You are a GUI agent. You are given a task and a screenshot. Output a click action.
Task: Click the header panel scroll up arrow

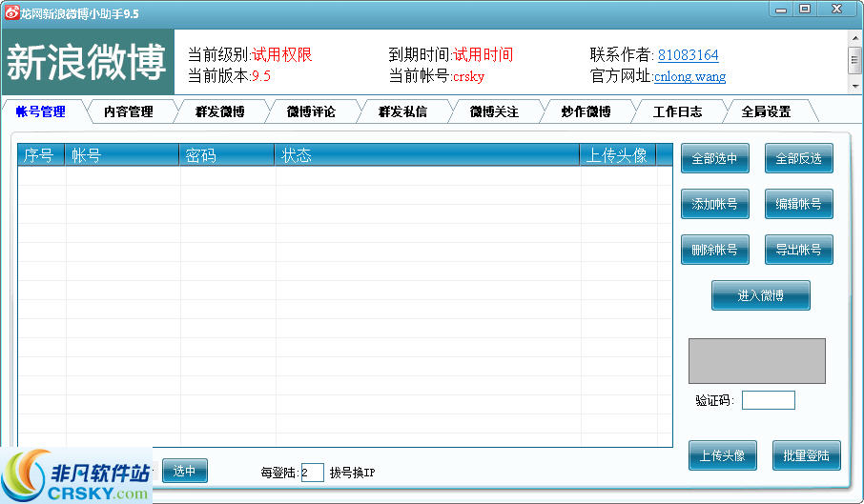pos(854,38)
